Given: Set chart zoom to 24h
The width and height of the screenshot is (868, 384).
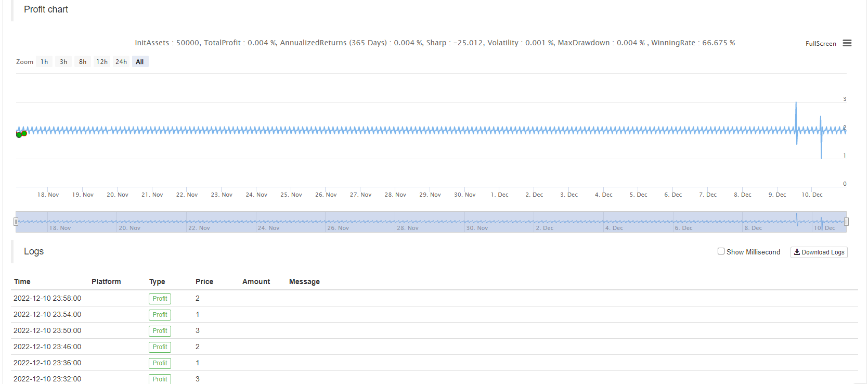Looking at the screenshot, I should [x=121, y=62].
